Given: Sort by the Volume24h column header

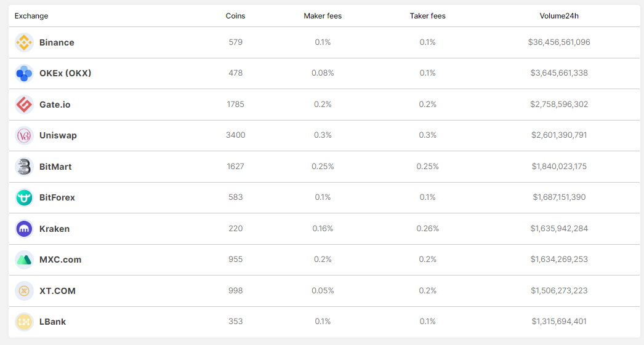Looking at the screenshot, I should click(559, 16).
